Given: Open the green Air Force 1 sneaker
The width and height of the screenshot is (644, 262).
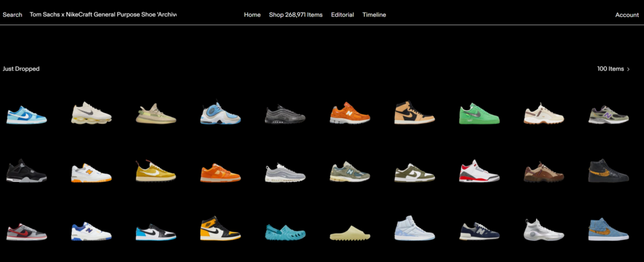Looking at the screenshot, I should coord(479,114).
